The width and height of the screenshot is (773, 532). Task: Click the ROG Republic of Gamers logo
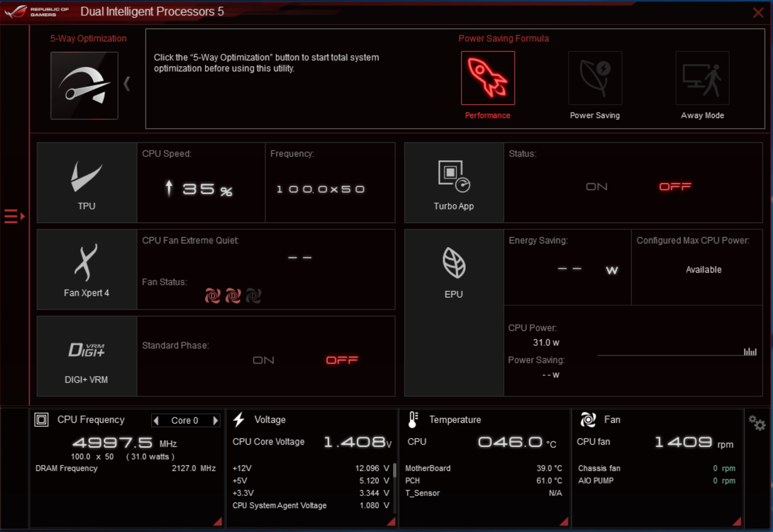(37, 11)
